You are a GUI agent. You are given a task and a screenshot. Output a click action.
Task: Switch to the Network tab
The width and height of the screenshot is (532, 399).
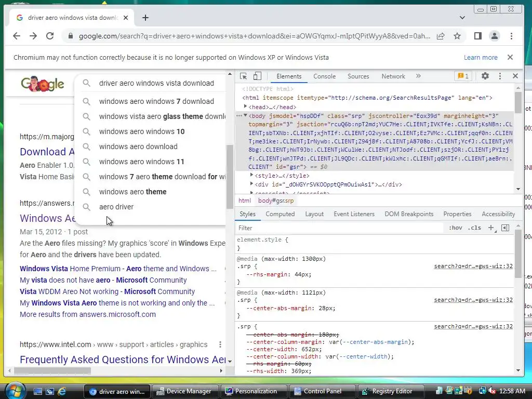393,76
